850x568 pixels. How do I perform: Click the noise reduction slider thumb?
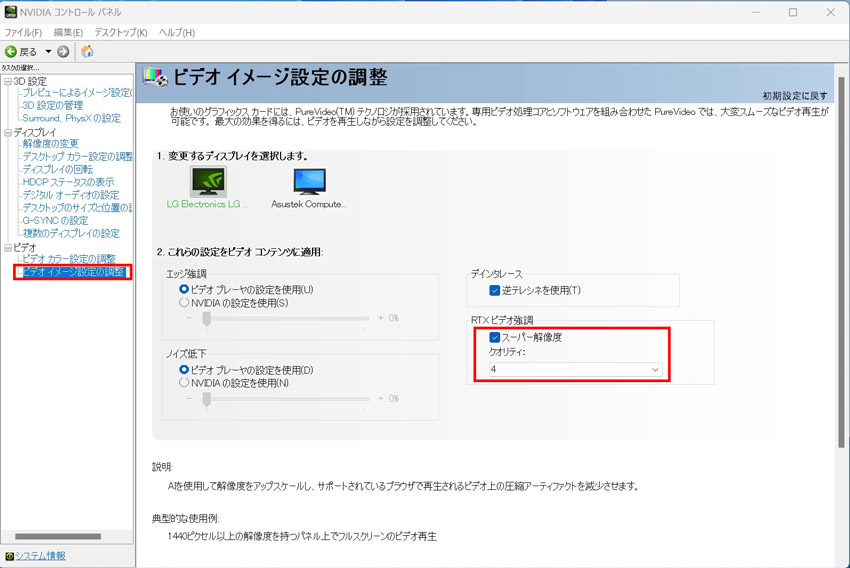pos(207,399)
